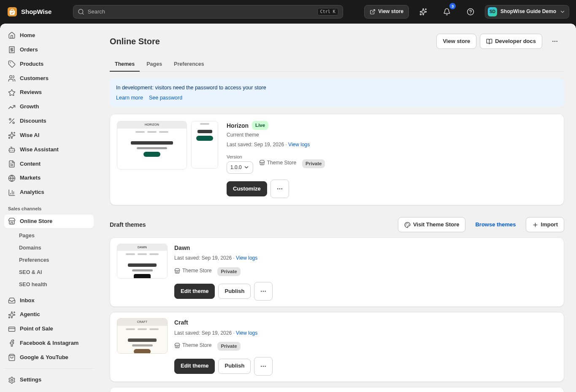
Task: Click the help question mark icon
Action: click(x=471, y=12)
